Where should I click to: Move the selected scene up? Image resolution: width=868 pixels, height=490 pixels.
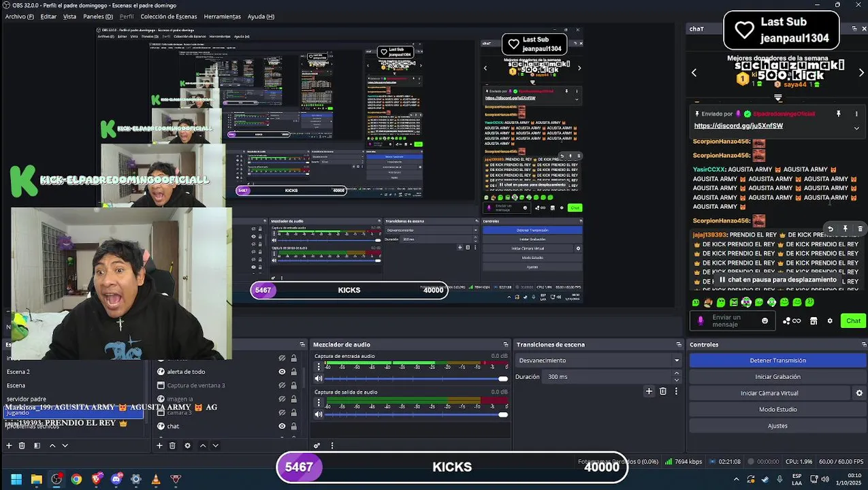click(52, 446)
